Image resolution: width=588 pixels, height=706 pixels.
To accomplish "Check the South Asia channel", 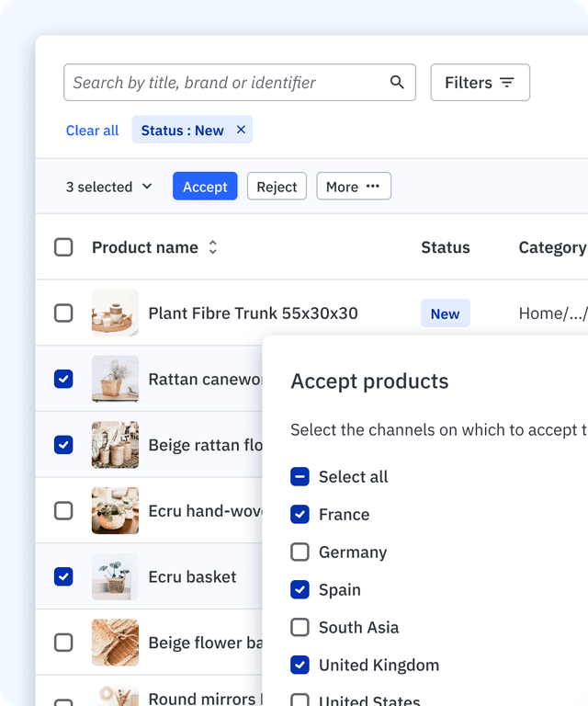I will (300, 627).
